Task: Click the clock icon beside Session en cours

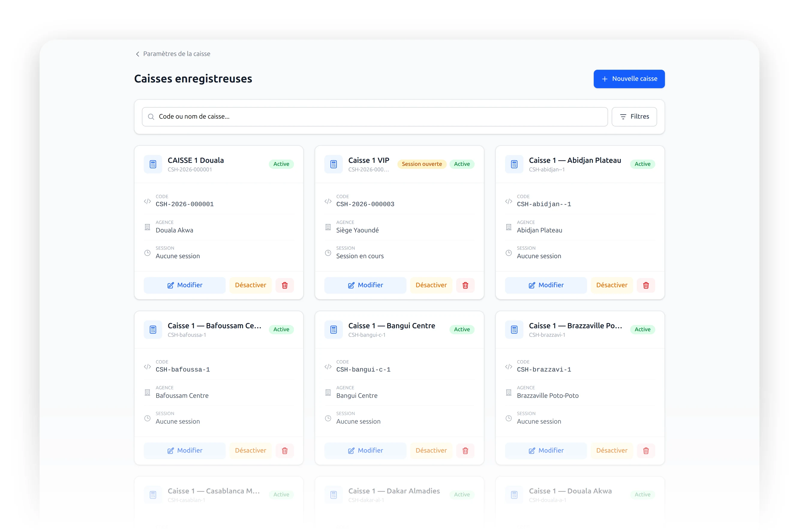Action: pos(328,253)
